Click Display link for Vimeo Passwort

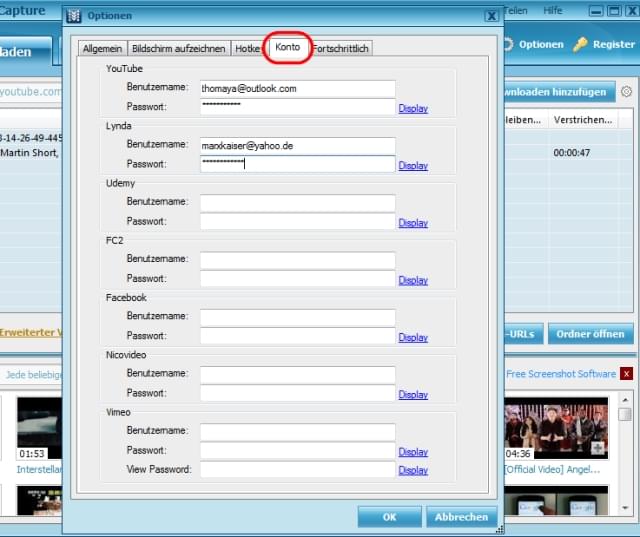pos(413,452)
